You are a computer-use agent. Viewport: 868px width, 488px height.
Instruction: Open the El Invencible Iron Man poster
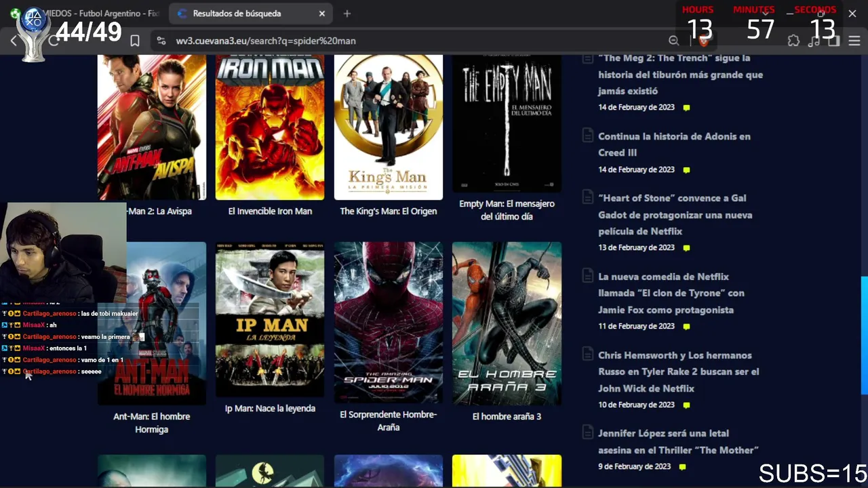[x=270, y=127]
